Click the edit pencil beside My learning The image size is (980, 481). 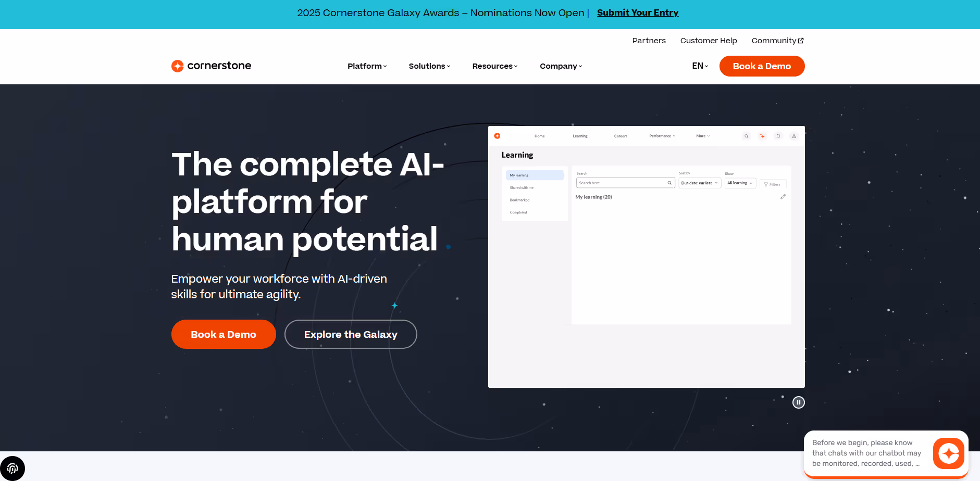click(783, 197)
